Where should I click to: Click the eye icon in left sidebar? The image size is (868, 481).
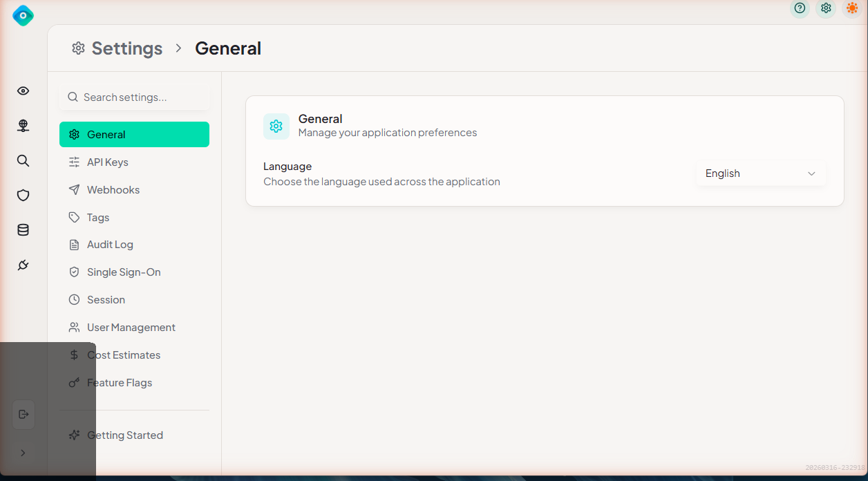pyautogui.click(x=23, y=91)
